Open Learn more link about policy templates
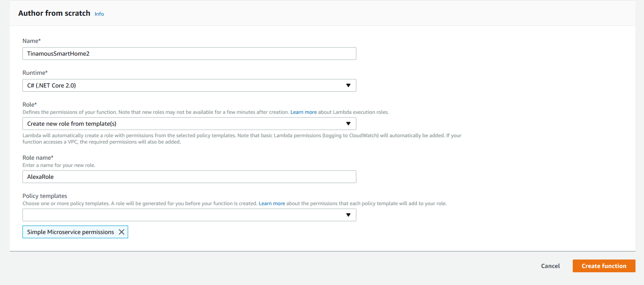The width and height of the screenshot is (644, 285). [x=272, y=203]
